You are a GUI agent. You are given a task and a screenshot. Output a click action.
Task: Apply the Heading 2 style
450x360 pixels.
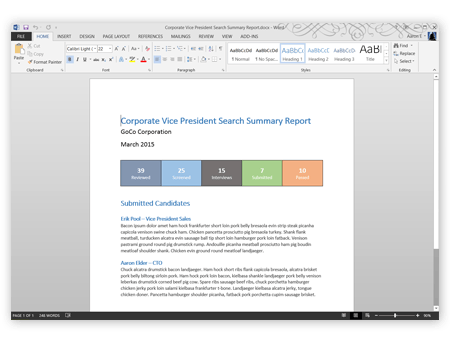(318, 54)
